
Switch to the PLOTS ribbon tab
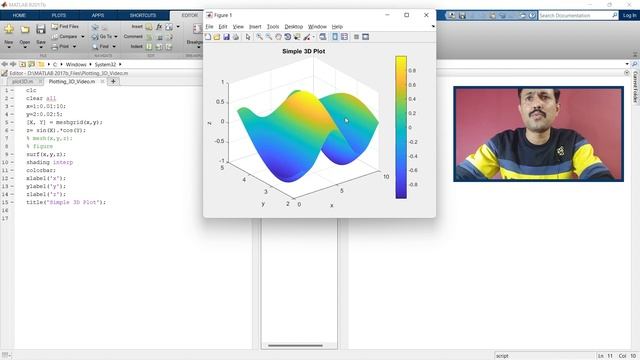point(59,16)
